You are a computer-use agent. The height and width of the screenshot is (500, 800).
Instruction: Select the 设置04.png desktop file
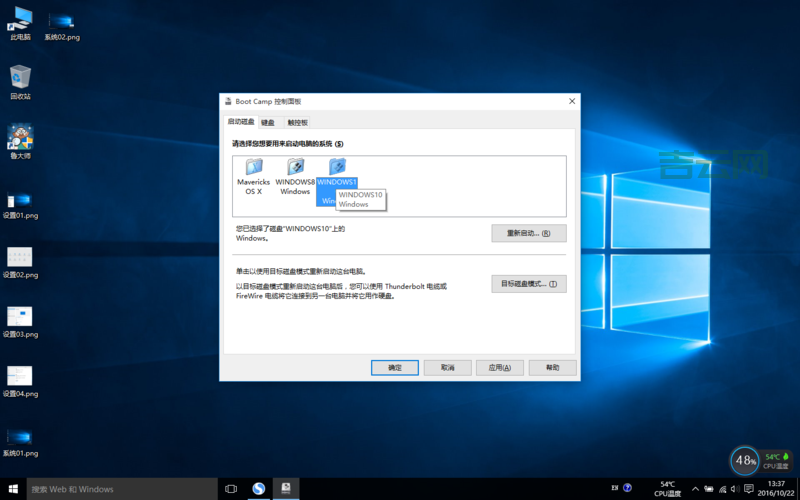tap(20, 382)
